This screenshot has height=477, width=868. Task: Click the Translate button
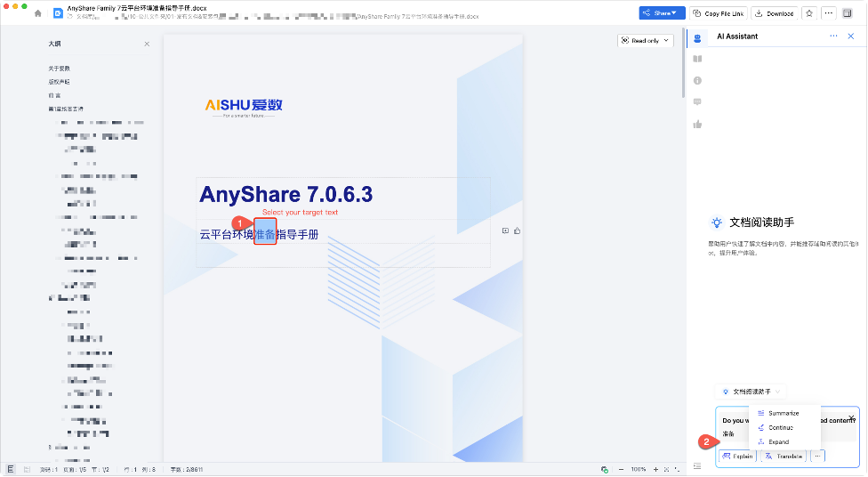(x=784, y=457)
